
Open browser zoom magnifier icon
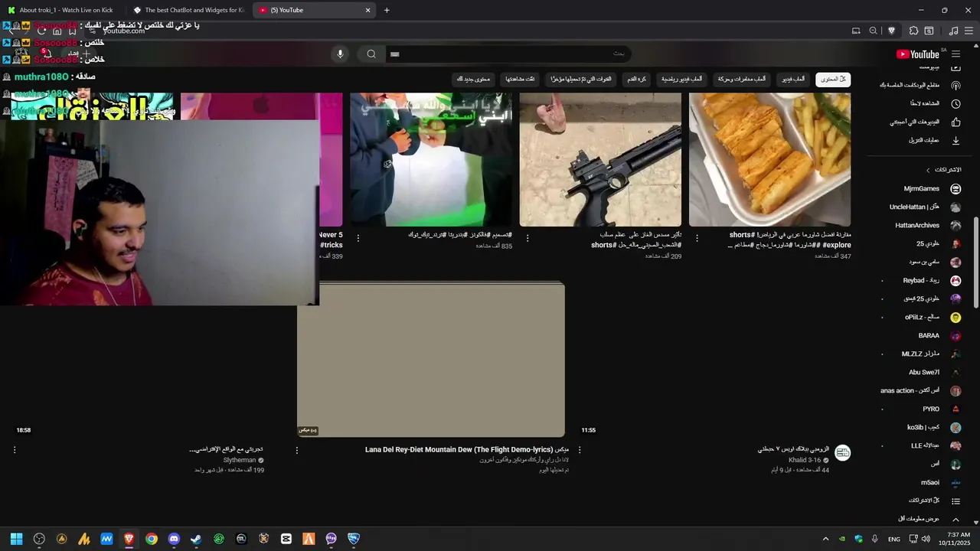point(873,31)
